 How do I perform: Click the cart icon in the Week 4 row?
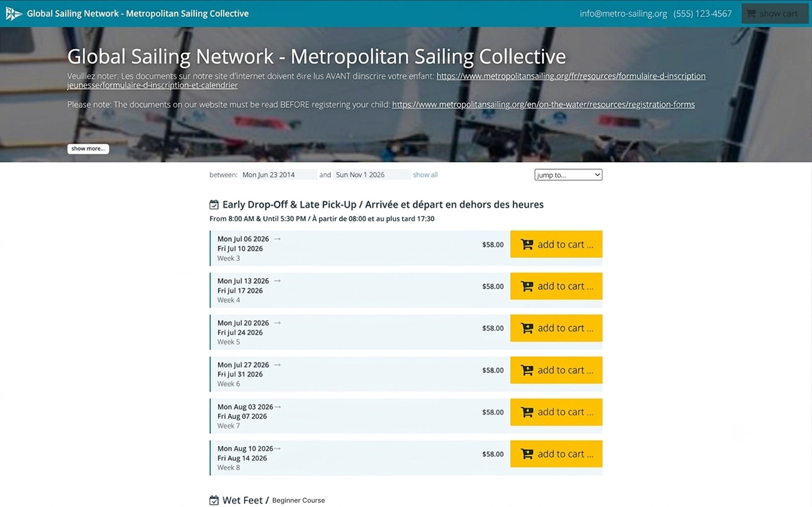[527, 286]
